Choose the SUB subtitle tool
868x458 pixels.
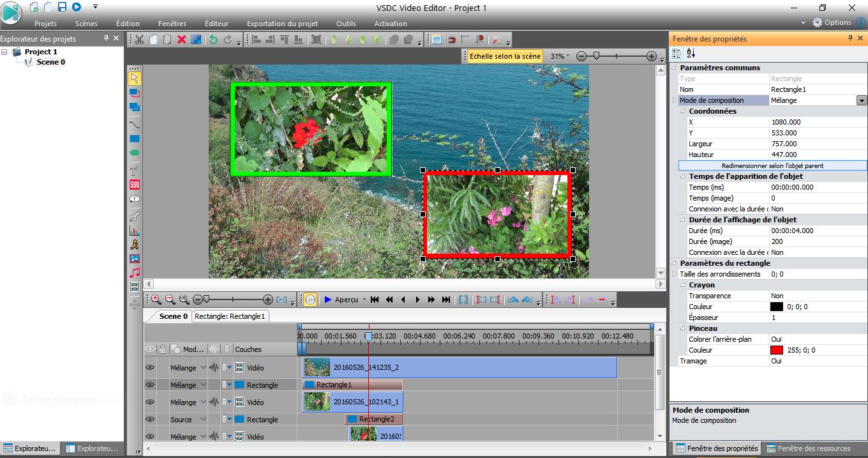(135, 185)
